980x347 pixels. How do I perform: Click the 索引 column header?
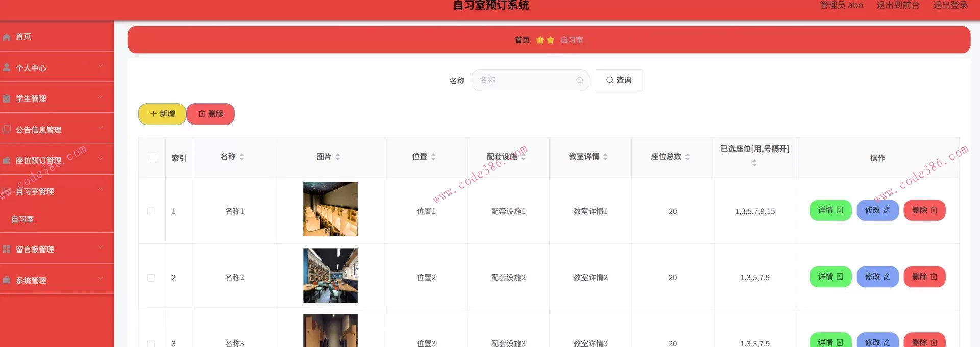(x=179, y=158)
